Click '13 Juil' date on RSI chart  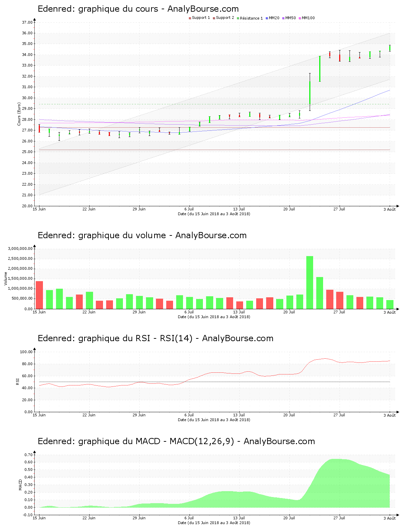coord(239,415)
